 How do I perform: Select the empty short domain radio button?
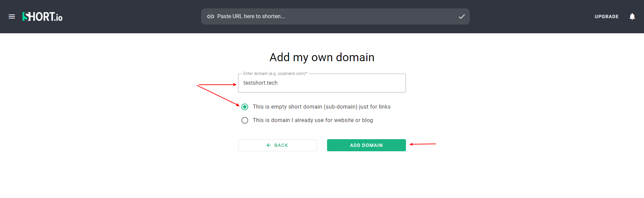pyautogui.click(x=245, y=107)
